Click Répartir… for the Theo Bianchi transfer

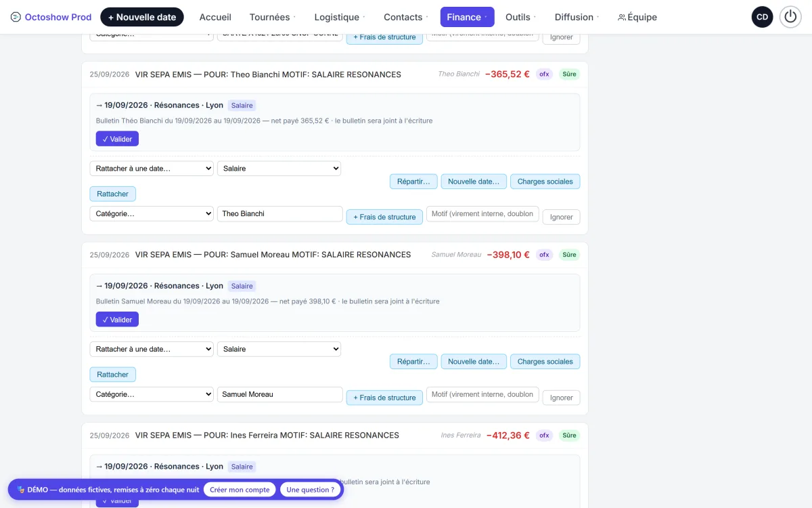pos(413,182)
